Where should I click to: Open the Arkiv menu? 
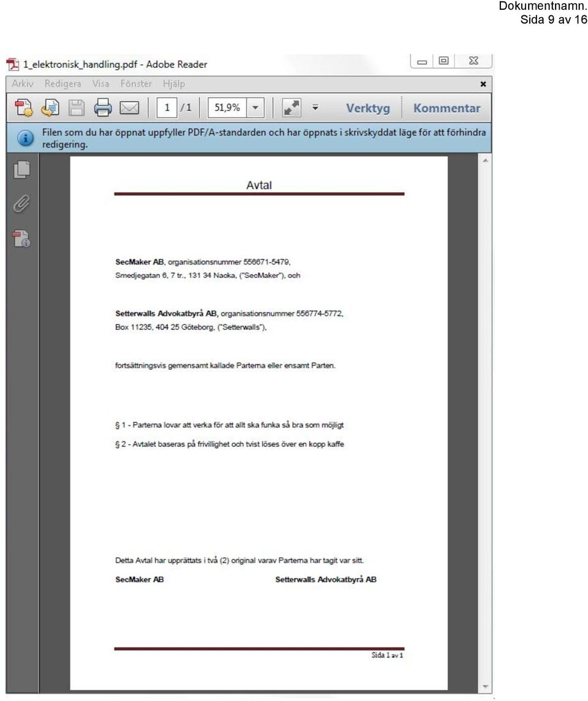click(x=23, y=84)
